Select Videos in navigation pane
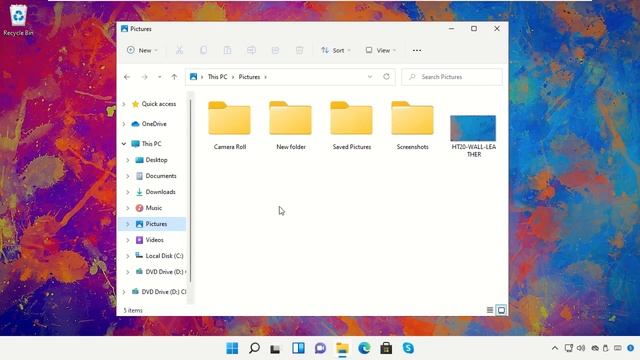 (154, 240)
